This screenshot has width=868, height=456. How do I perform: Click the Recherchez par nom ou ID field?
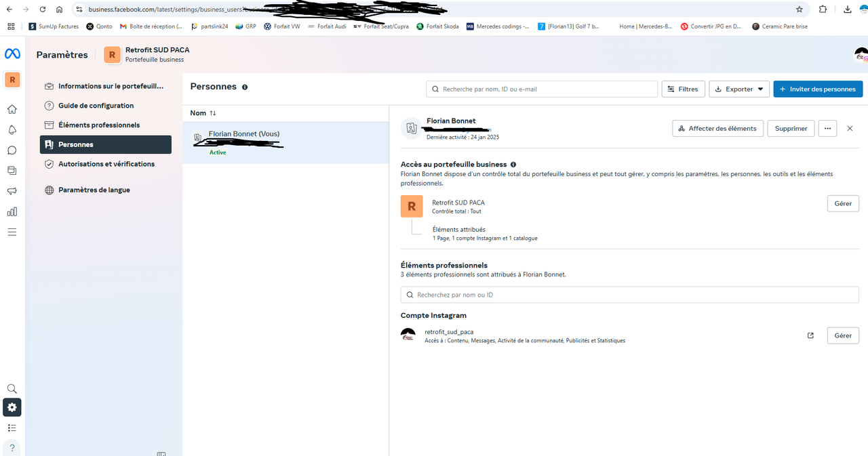pos(630,295)
